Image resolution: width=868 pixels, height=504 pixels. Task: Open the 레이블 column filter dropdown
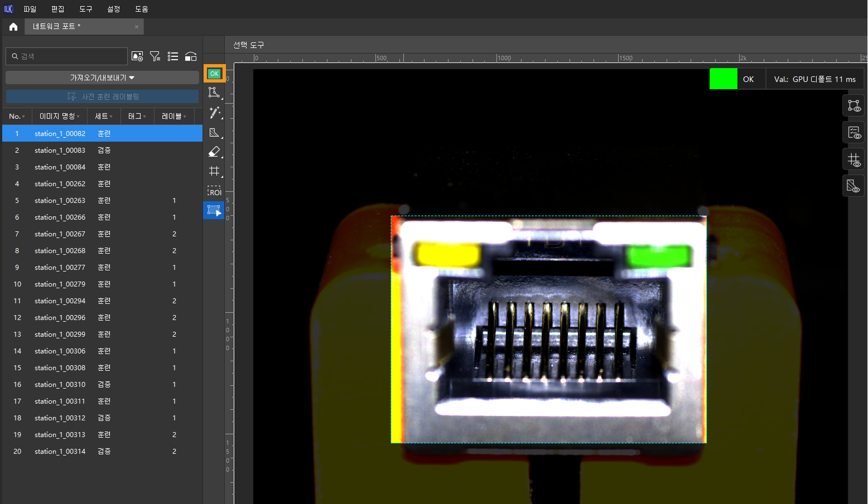coord(173,116)
